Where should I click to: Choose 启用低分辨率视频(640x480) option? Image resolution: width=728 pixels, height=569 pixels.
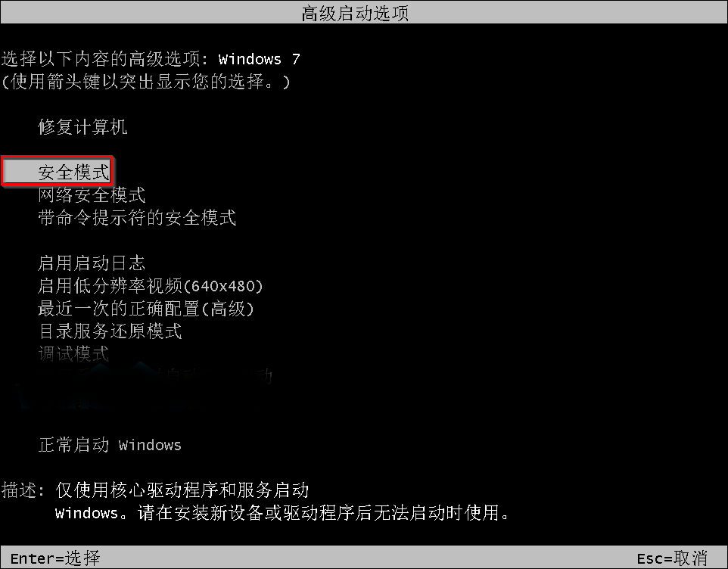point(151,286)
